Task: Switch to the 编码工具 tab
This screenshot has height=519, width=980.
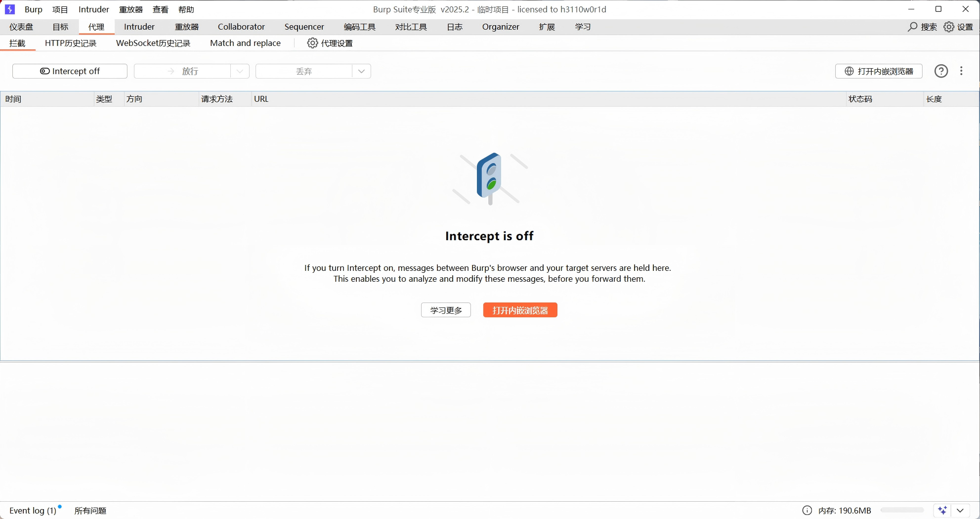Action: click(x=360, y=27)
